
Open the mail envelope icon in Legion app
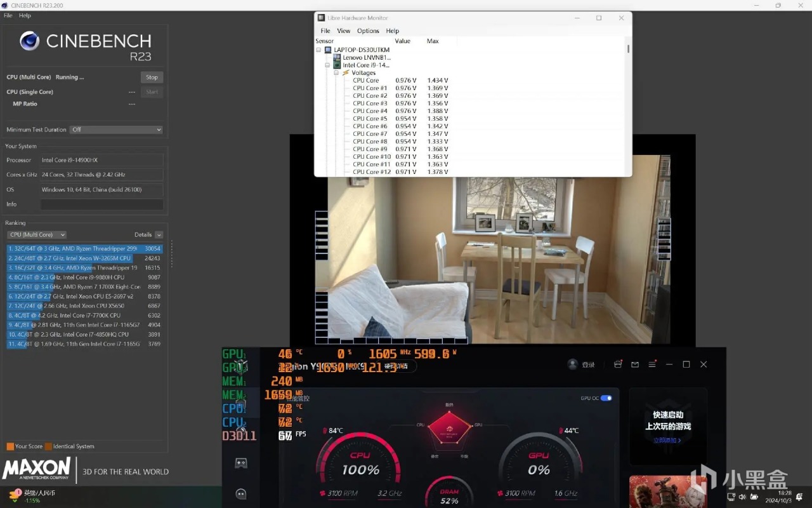(x=635, y=364)
